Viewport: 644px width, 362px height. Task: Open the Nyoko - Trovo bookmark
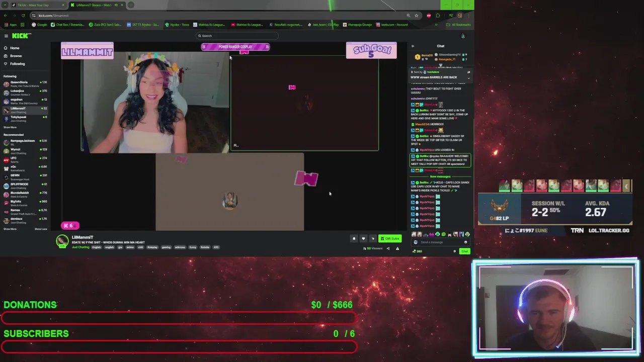coord(177,25)
